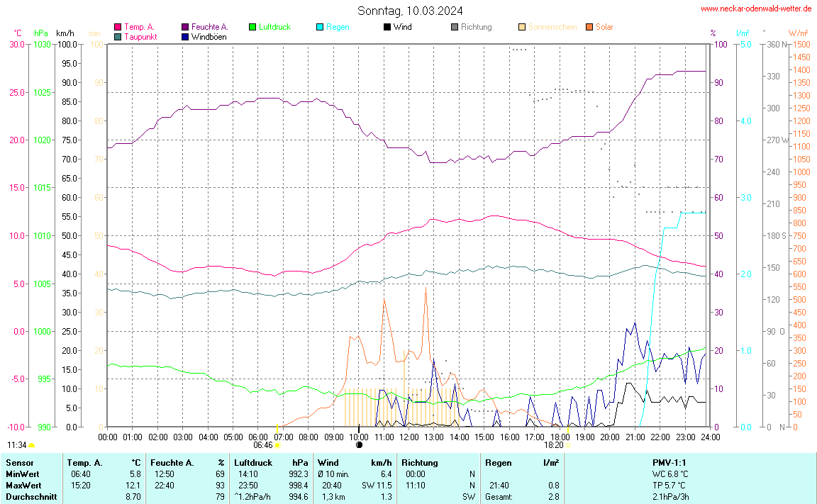
Task: Click the black Wind legend square
Action: click(387, 27)
